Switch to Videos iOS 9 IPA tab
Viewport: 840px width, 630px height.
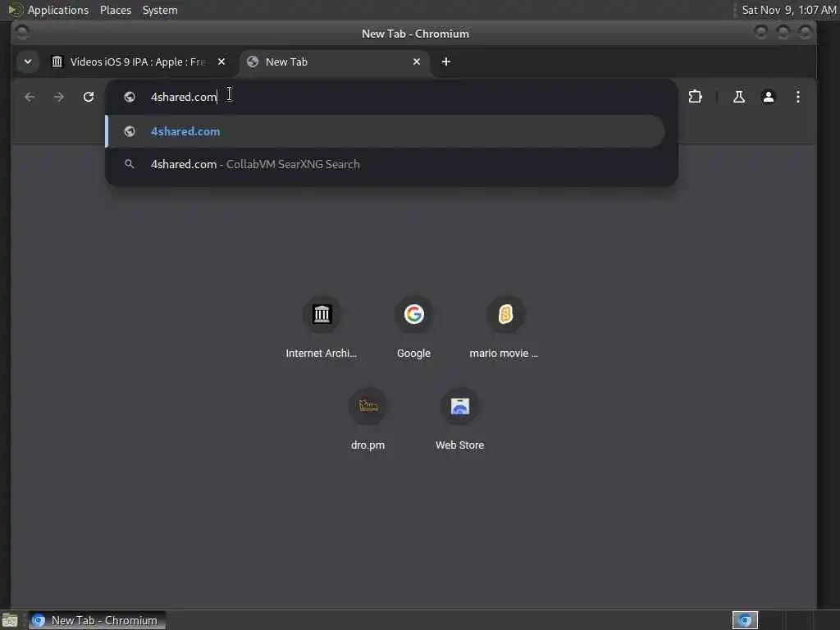[138, 62]
